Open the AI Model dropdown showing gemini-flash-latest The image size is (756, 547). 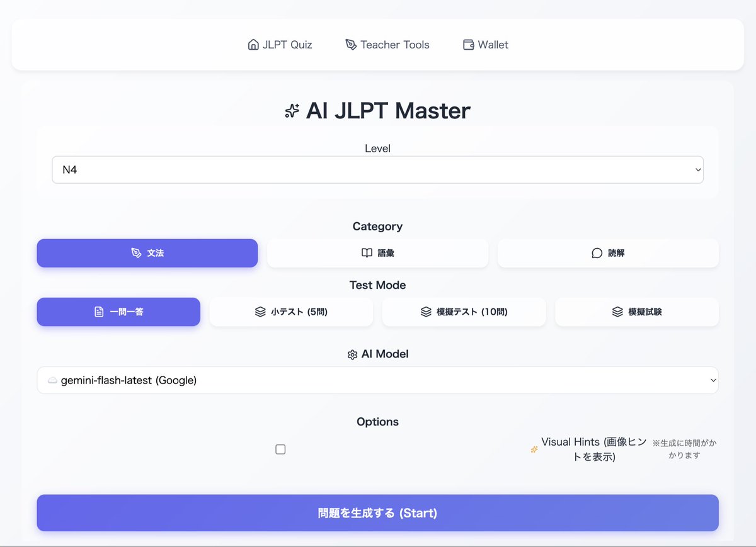[377, 380]
